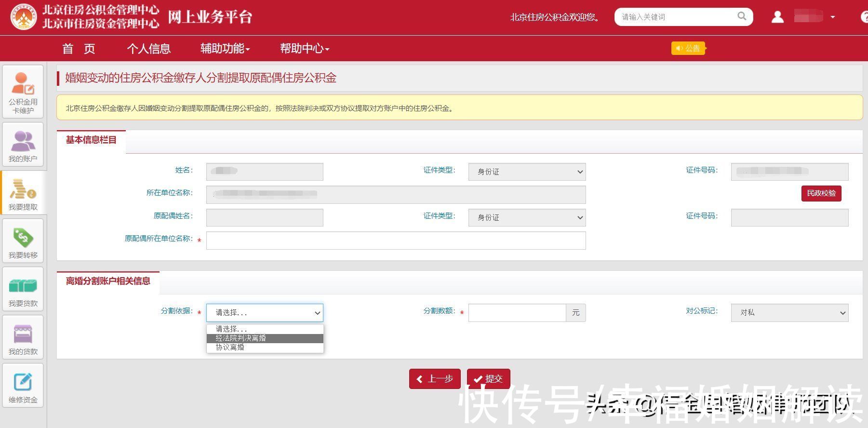868x428 pixels.
Task: Open the first 证件类型 身份证 dropdown
Action: coord(527,172)
